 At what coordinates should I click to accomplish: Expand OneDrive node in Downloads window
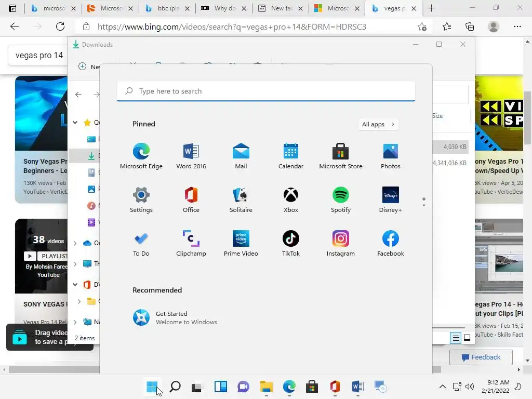(x=75, y=243)
